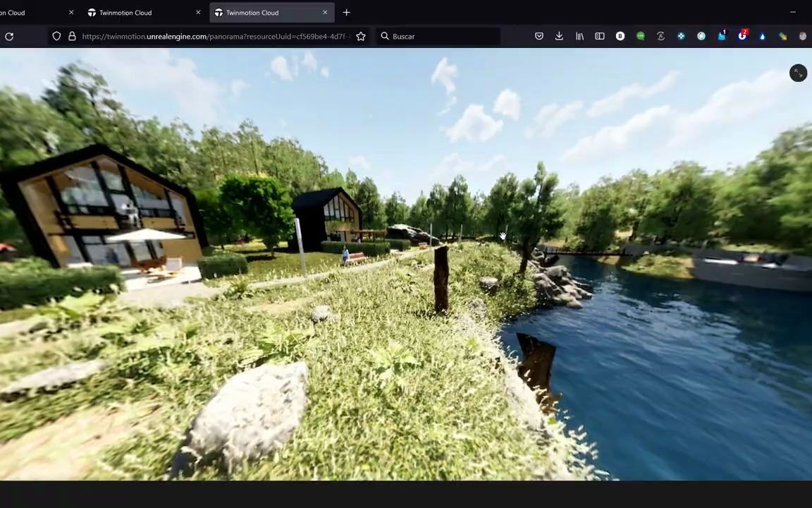Click the small black cabin in panorama
Viewport: 812px width, 508px height.
click(326, 218)
